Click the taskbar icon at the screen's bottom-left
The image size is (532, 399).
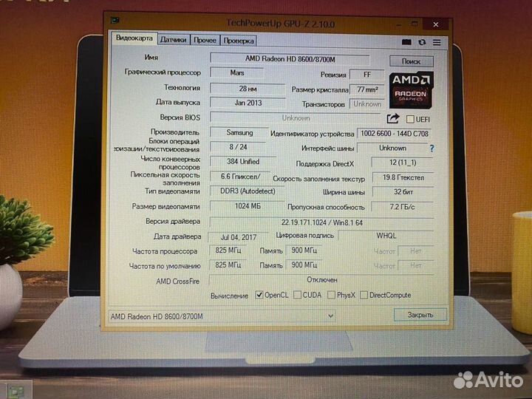(x=15, y=392)
